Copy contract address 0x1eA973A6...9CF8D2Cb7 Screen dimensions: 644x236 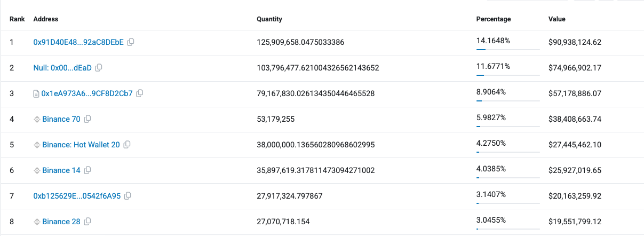[x=140, y=93]
